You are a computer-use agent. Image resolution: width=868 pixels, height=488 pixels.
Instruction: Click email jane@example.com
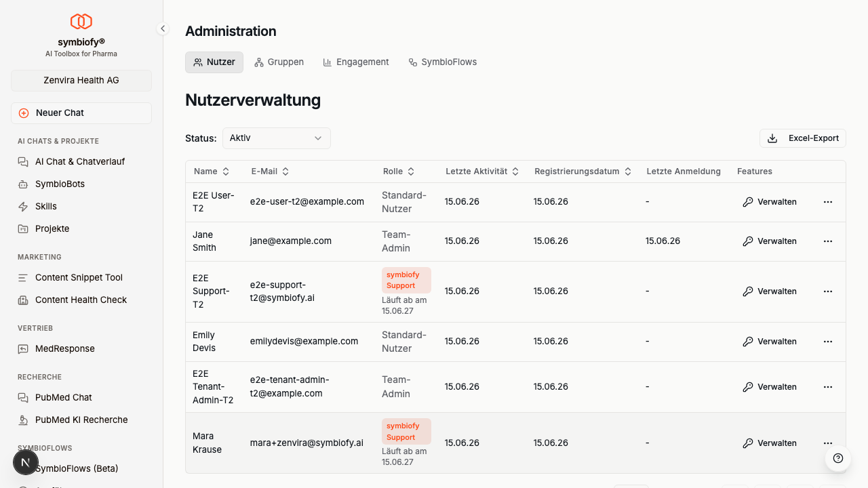pyautogui.click(x=290, y=241)
